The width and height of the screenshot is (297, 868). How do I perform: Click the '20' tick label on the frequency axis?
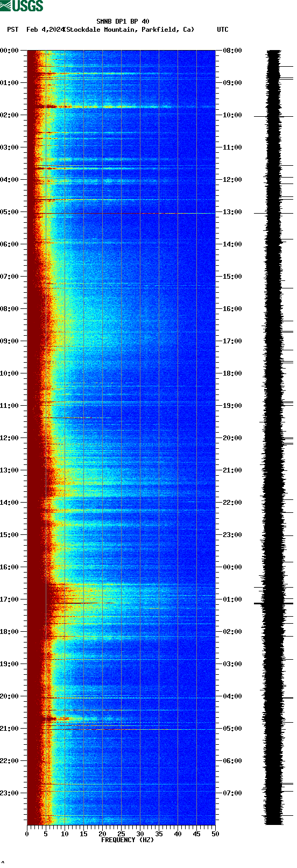102,834
